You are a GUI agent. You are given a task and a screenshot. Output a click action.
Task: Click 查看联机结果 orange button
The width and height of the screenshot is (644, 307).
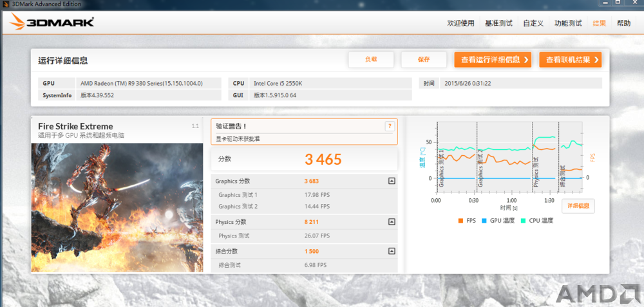(x=571, y=60)
